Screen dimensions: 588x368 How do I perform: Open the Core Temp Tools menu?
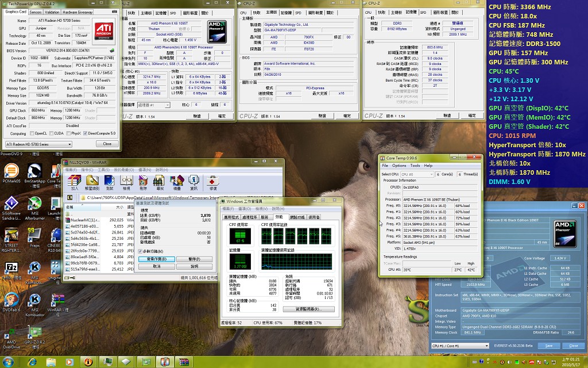(415, 166)
